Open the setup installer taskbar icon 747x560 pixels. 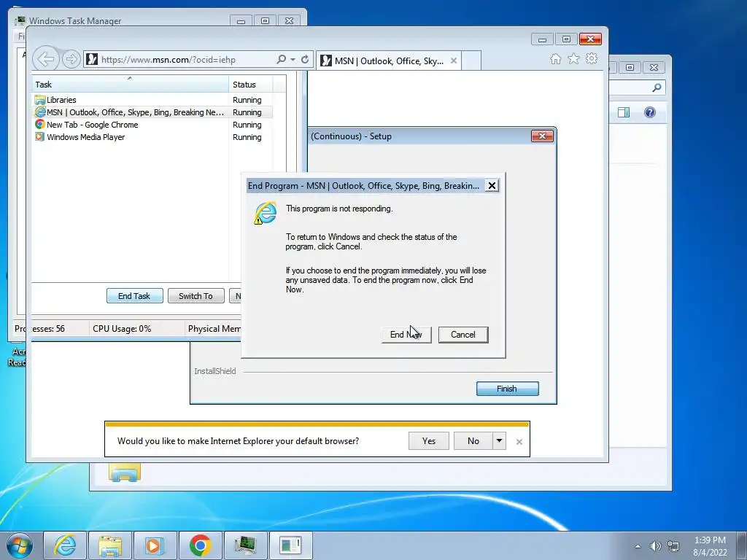tap(290, 545)
